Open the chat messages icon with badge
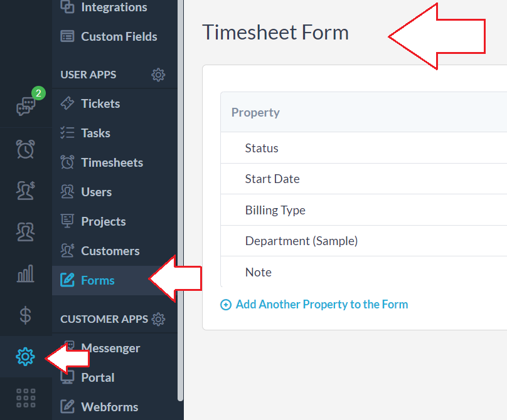 pos(26,105)
